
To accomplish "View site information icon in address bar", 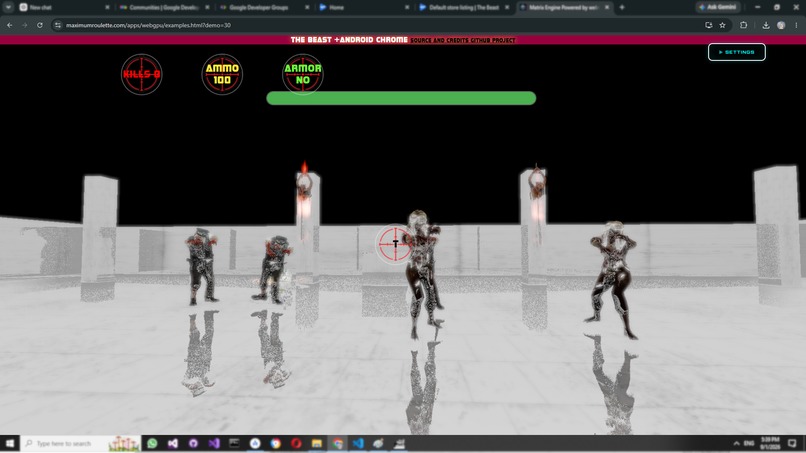I will (x=58, y=25).
